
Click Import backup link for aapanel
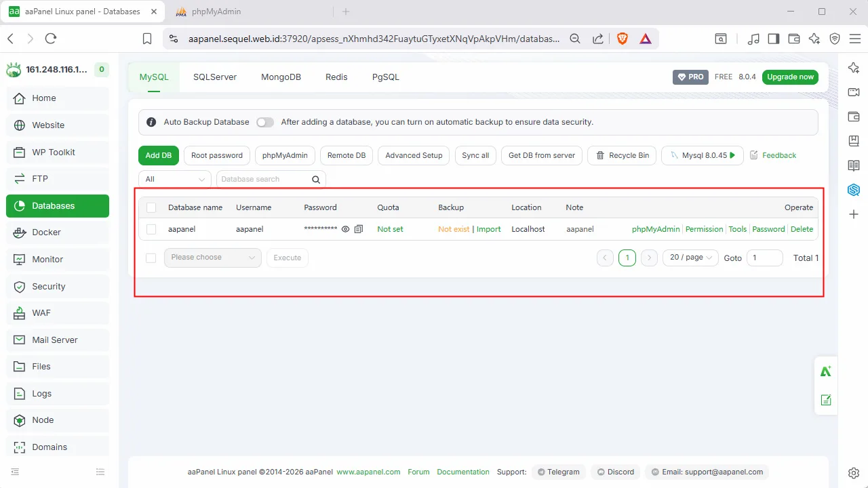coord(488,229)
